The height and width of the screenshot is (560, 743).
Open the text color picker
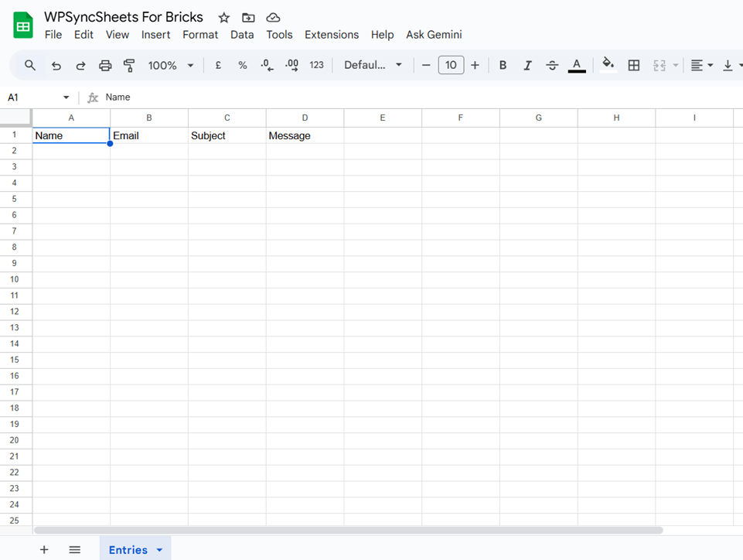pos(577,65)
